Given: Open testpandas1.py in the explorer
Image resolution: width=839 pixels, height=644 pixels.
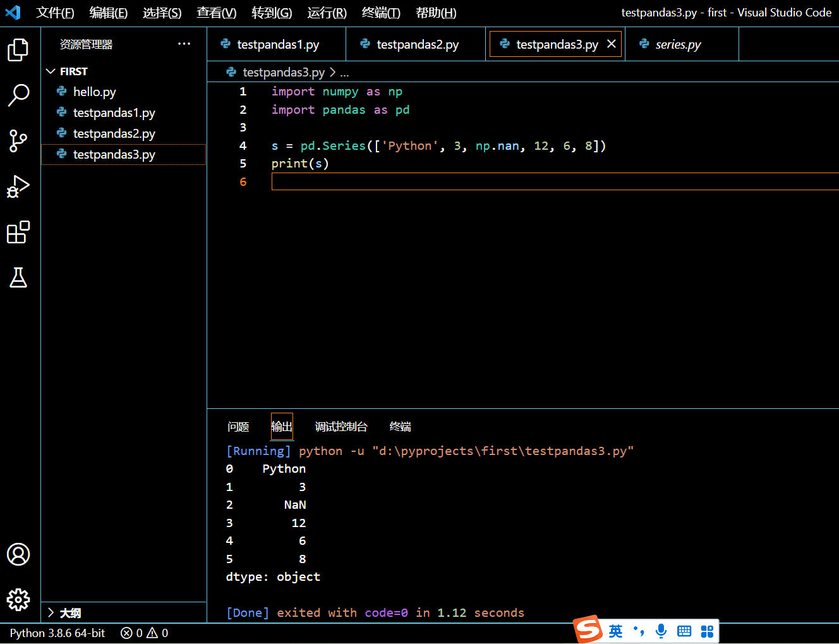Looking at the screenshot, I should pos(124,112).
